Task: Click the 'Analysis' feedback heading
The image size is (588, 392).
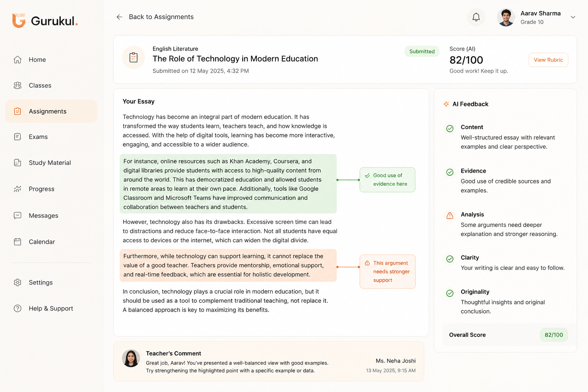Action: (x=472, y=214)
